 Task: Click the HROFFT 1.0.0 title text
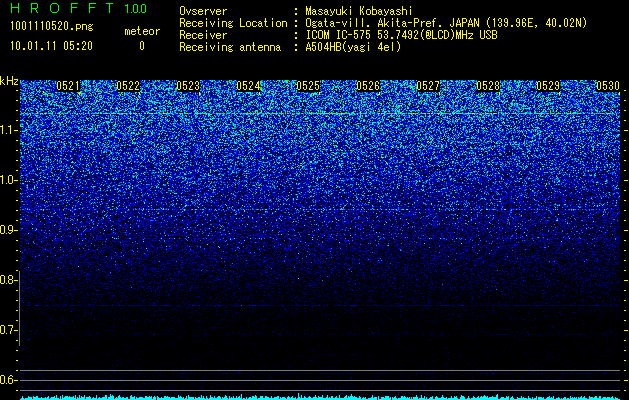click(79, 8)
